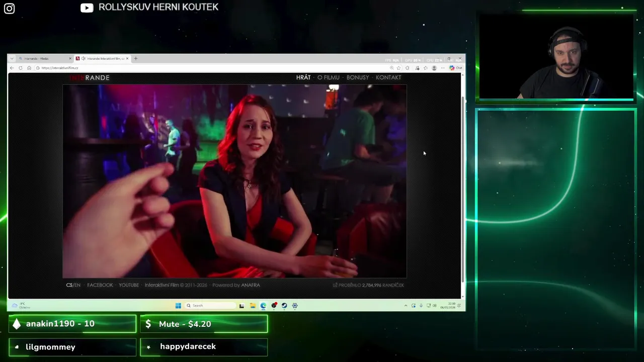Open the ANAFRA footer link
Viewport: 644px width, 362px height.
tap(251, 285)
